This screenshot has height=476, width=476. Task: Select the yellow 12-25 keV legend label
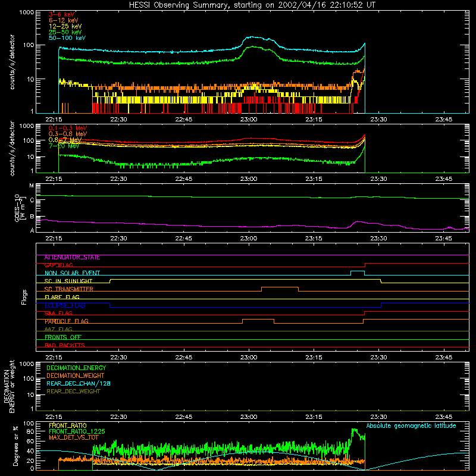tap(65, 26)
